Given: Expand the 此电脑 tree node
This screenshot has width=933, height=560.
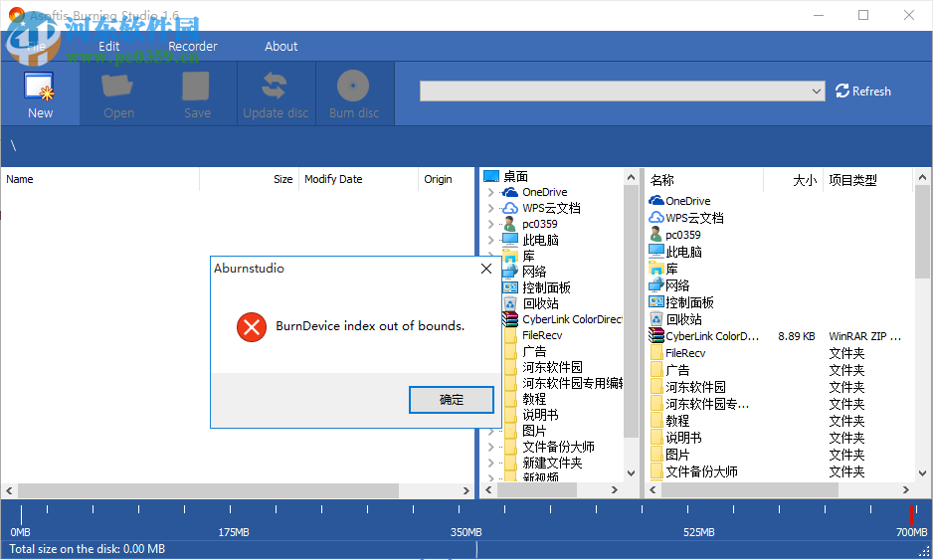Looking at the screenshot, I should tap(491, 240).
